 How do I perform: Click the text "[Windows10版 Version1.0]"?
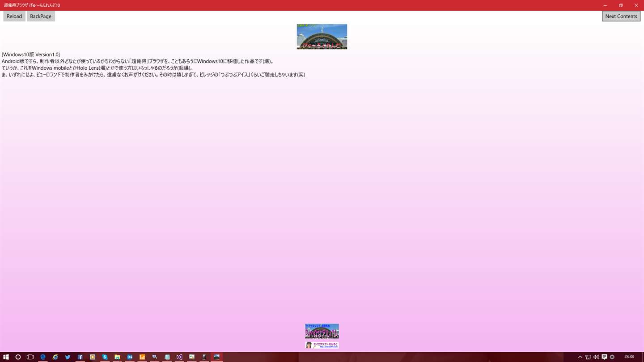pyautogui.click(x=31, y=55)
